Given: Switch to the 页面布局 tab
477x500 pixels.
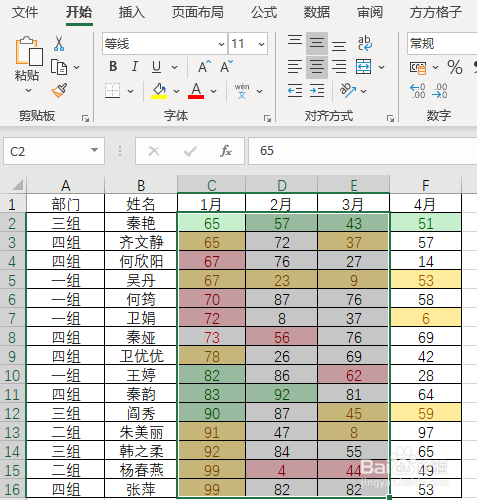Looking at the screenshot, I should coord(198,12).
